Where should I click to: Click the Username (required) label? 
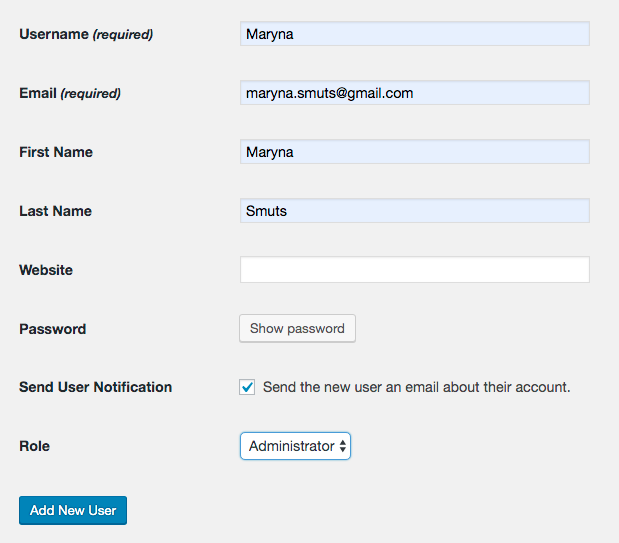pyautogui.click(x=86, y=34)
